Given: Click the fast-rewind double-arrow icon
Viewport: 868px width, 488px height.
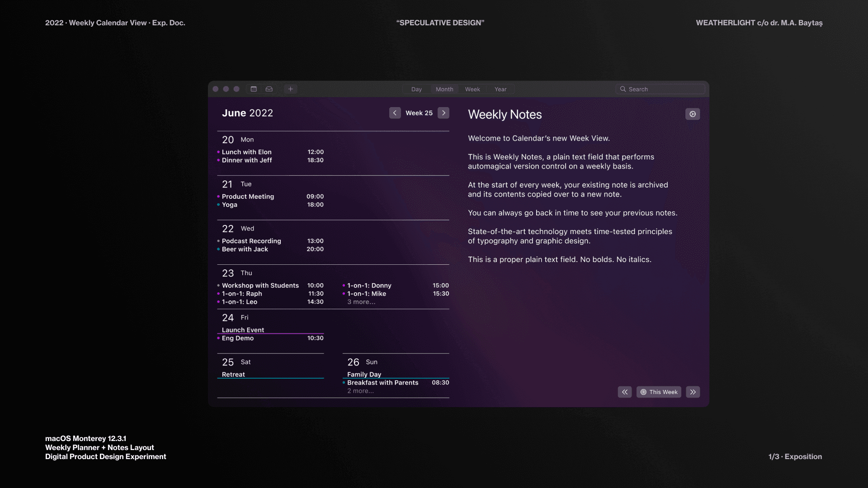Looking at the screenshot, I should coord(624,391).
